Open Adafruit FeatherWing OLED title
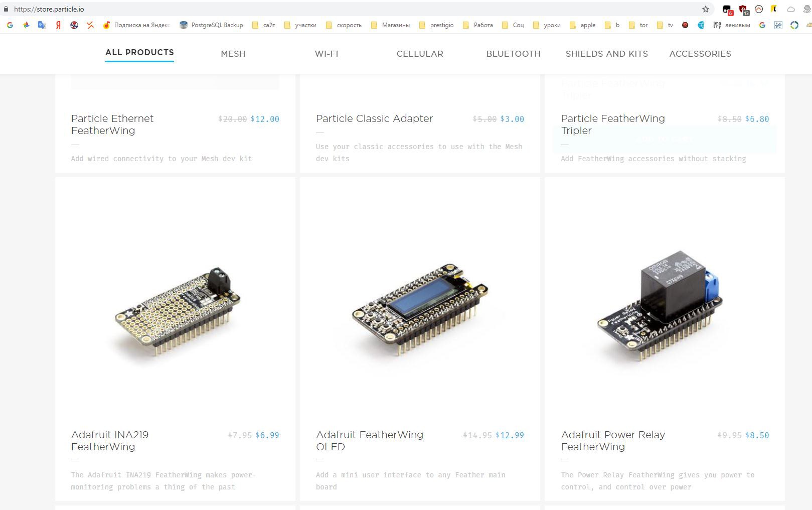The image size is (812, 510). point(370,441)
